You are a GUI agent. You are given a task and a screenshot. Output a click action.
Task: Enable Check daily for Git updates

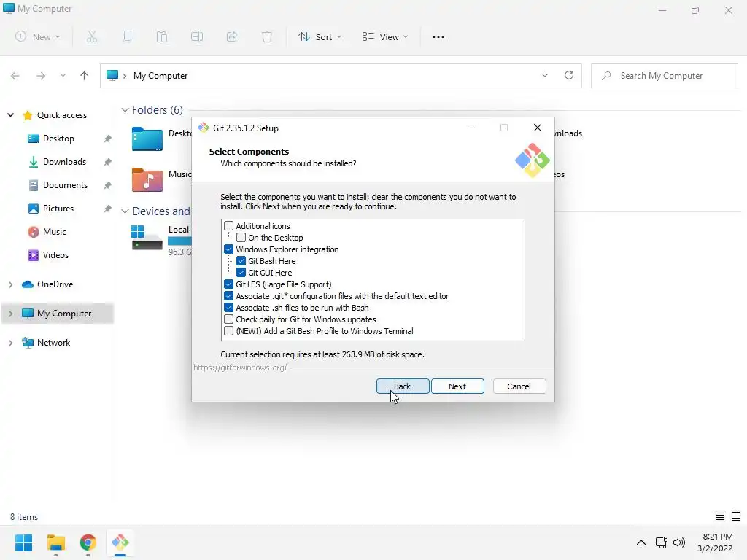[228, 319]
